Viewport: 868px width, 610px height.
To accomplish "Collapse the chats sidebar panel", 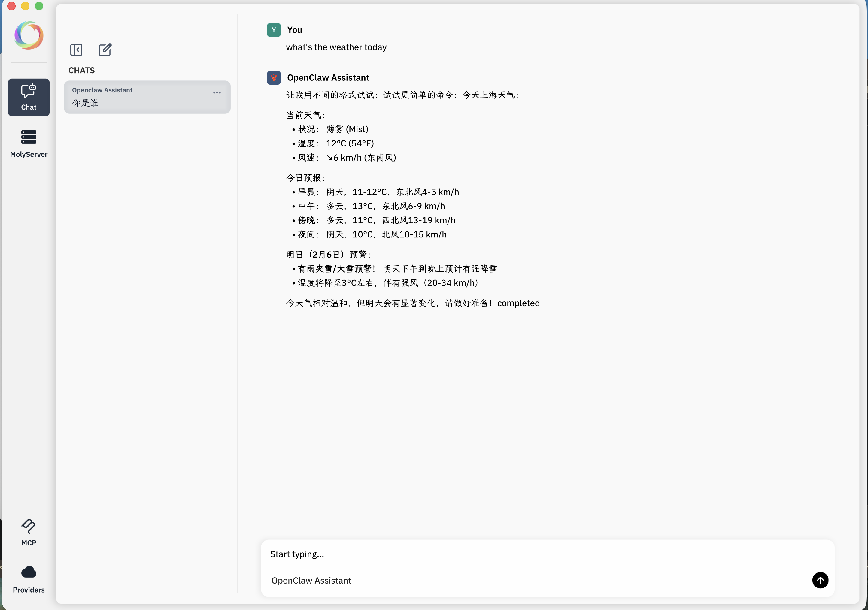I will tap(76, 50).
